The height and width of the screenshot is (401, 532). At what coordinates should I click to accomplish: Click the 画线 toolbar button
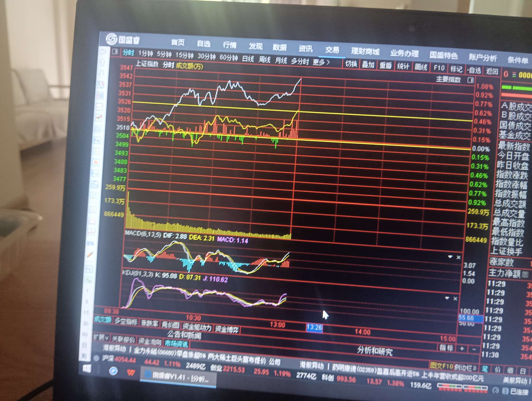tap(421, 67)
